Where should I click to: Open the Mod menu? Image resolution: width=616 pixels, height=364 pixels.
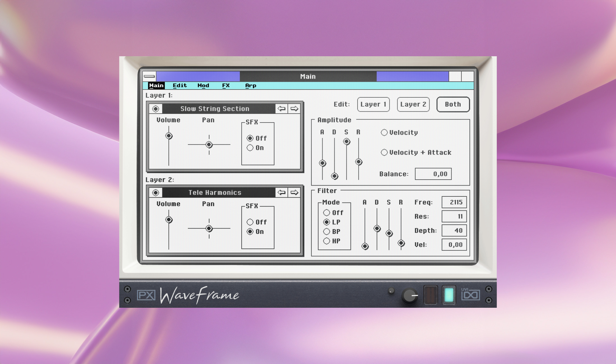point(204,85)
